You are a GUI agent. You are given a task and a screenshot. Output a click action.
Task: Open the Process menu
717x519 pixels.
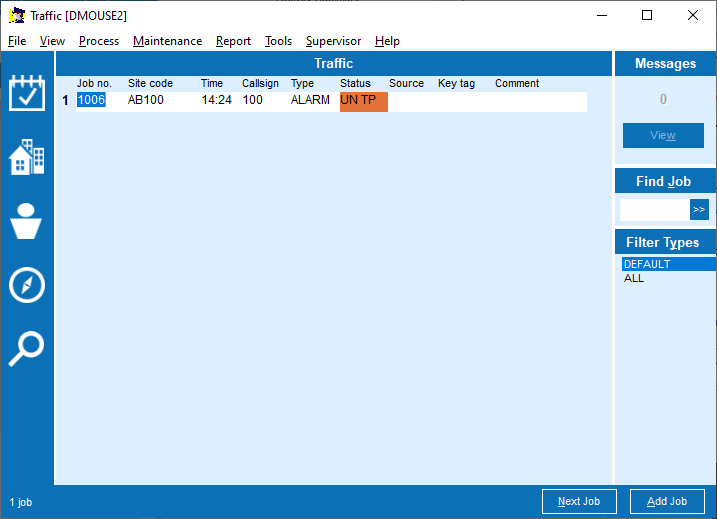(x=99, y=41)
